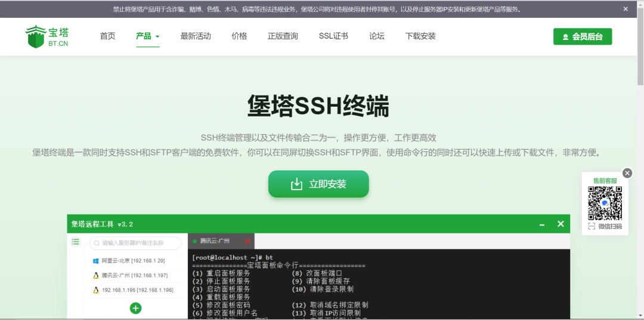This screenshot has width=644, height=320.
Task: Click the 售前客服 label
Action: pos(605,181)
